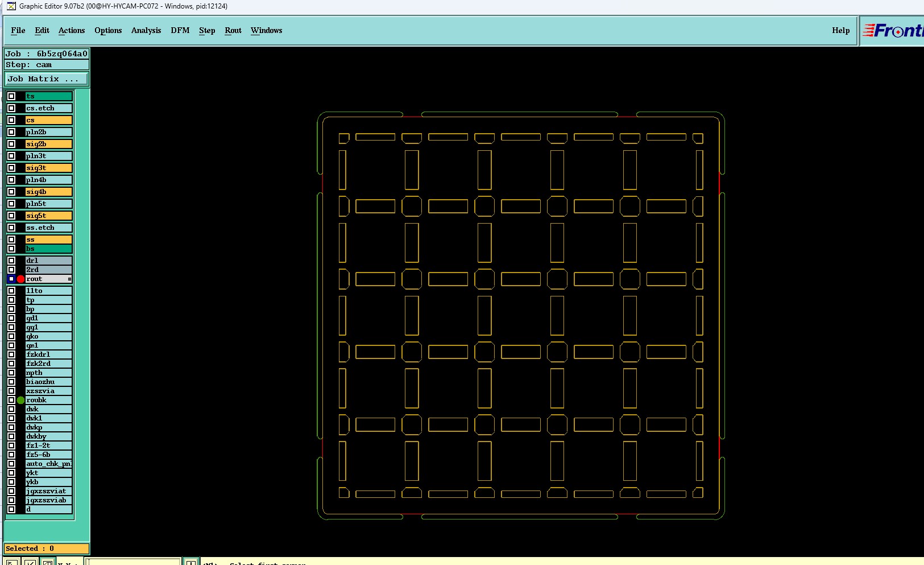Select the dwkp layer name

[49, 427]
